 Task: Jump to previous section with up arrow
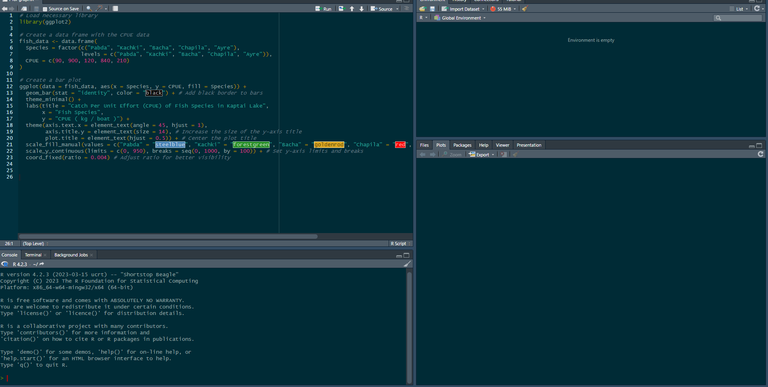coord(352,9)
